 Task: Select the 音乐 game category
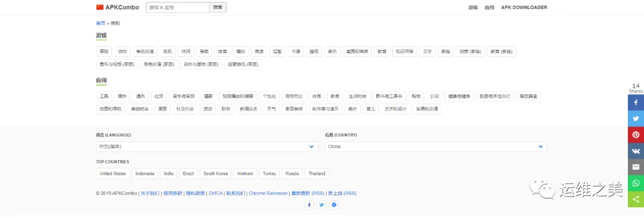(332, 51)
